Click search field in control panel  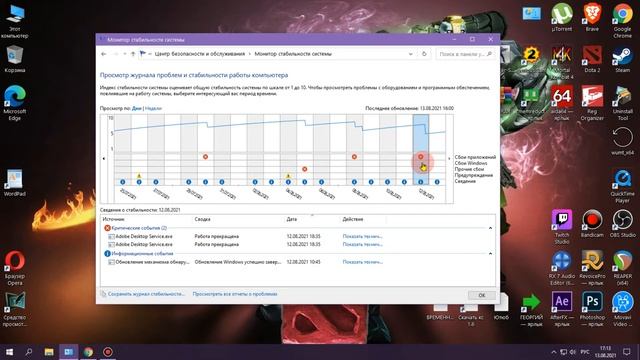pos(466,54)
